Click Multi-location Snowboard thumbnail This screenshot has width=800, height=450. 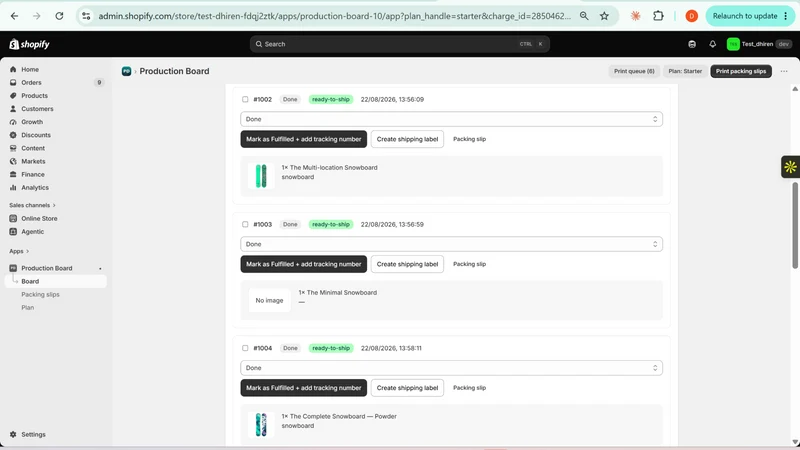click(x=261, y=176)
